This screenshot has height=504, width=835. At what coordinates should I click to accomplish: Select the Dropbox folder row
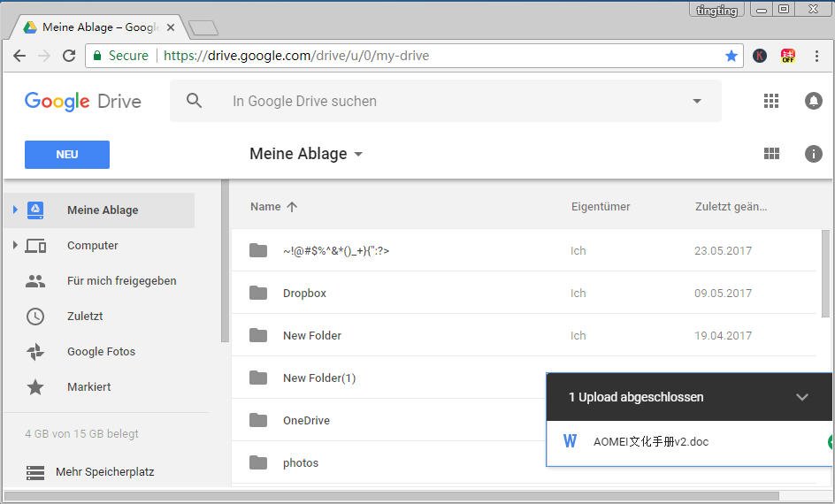coord(304,294)
